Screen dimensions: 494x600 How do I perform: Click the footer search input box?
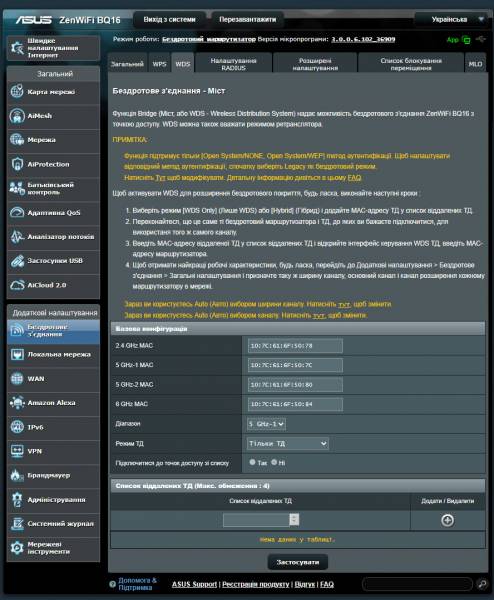click(x=417, y=584)
